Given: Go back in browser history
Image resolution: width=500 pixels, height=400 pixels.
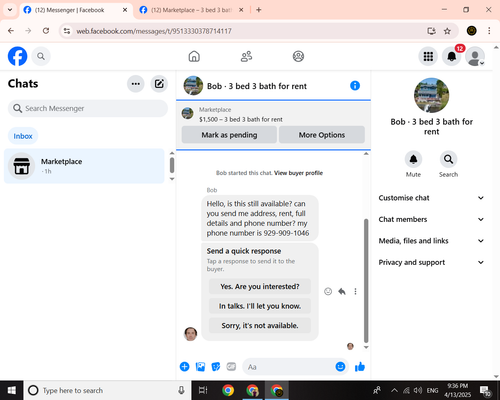Looking at the screenshot, I should pyautogui.click(x=11, y=31).
